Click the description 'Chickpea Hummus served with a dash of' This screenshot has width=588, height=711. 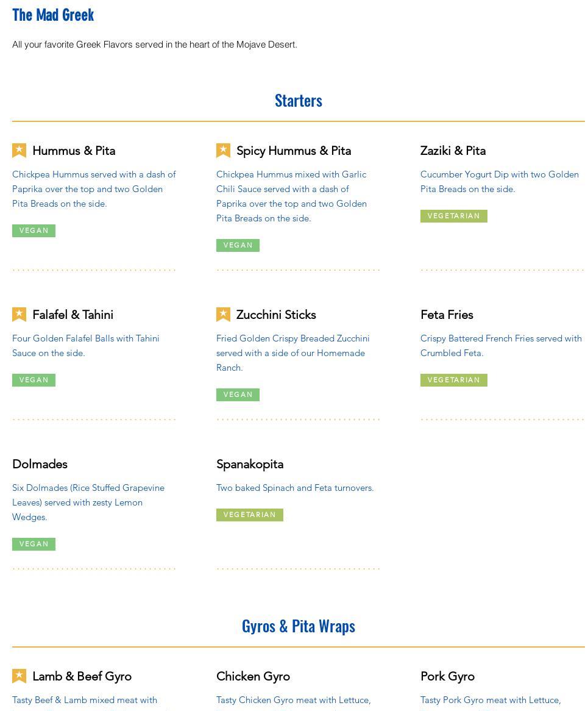click(94, 174)
